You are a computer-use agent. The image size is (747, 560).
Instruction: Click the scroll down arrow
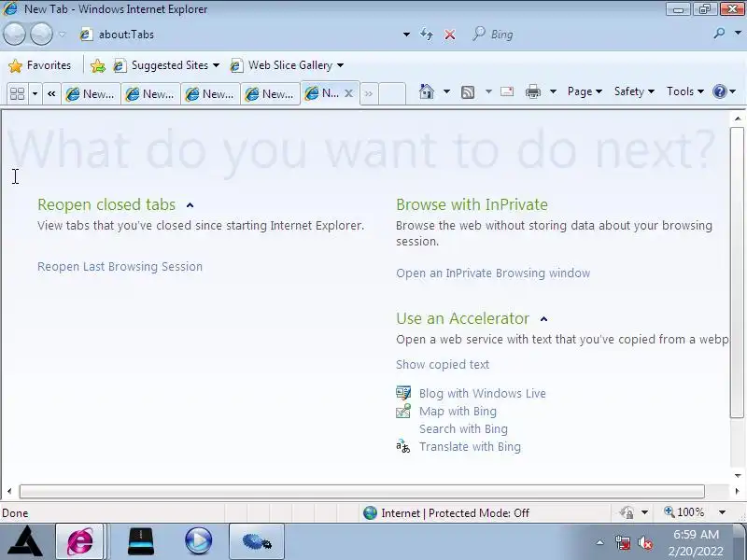click(738, 476)
